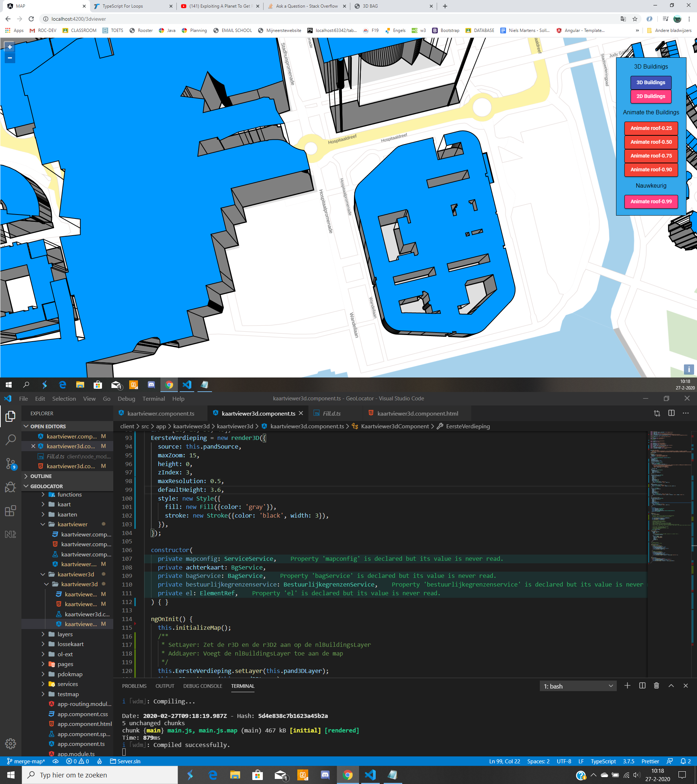Enable 3D Buildings mode

coord(651,82)
